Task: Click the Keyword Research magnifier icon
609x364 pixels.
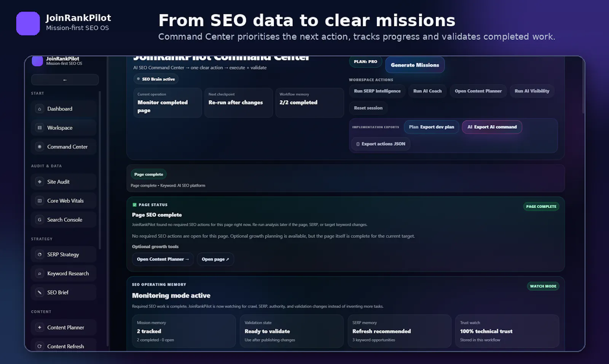Action: 40,273
